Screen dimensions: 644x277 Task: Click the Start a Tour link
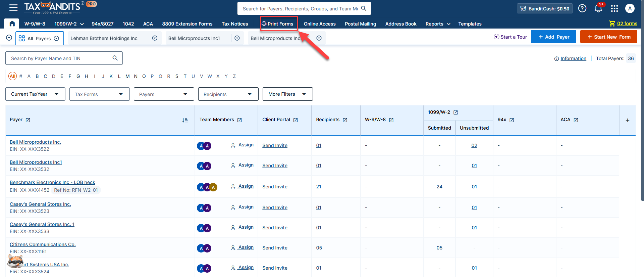tap(514, 37)
